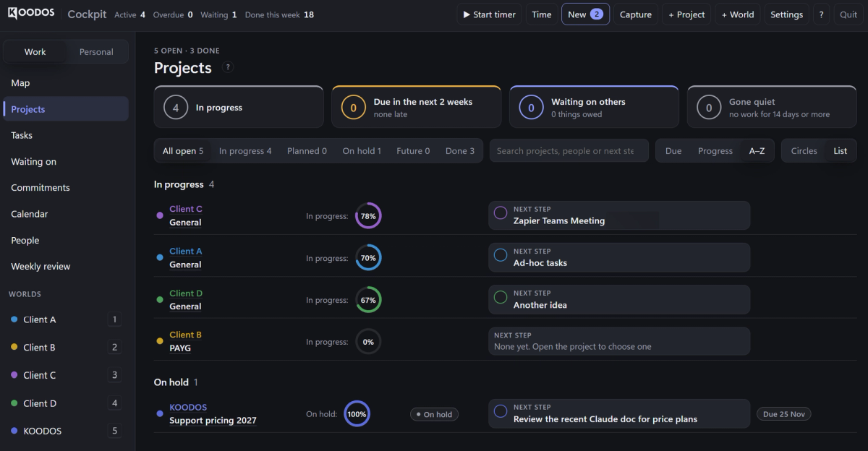Mark Ad-hoc tasks step complete
Image resolution: width=868 pixels, height=451 pixels.
tap(501, 255)
